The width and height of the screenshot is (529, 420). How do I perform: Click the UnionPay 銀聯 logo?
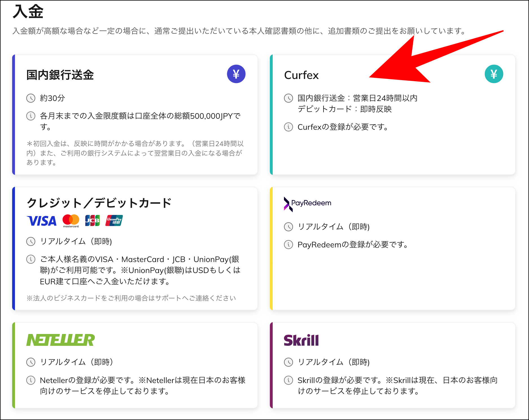pyautogui.click(x=115, y=220)
